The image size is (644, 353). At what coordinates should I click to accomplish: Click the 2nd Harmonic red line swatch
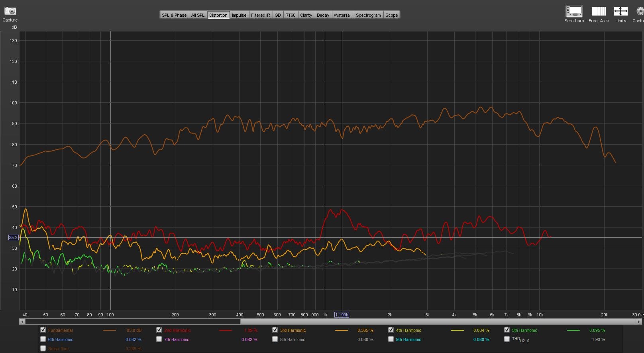[x=226, y=330]
